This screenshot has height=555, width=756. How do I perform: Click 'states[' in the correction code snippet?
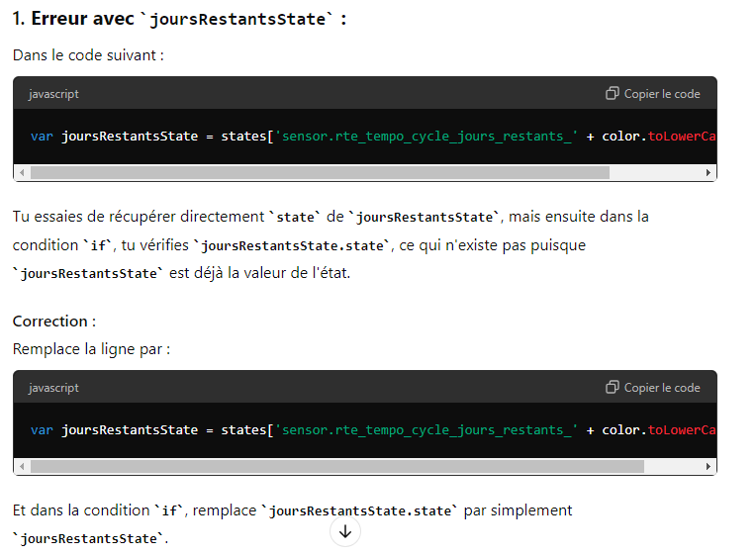[246, 430]
